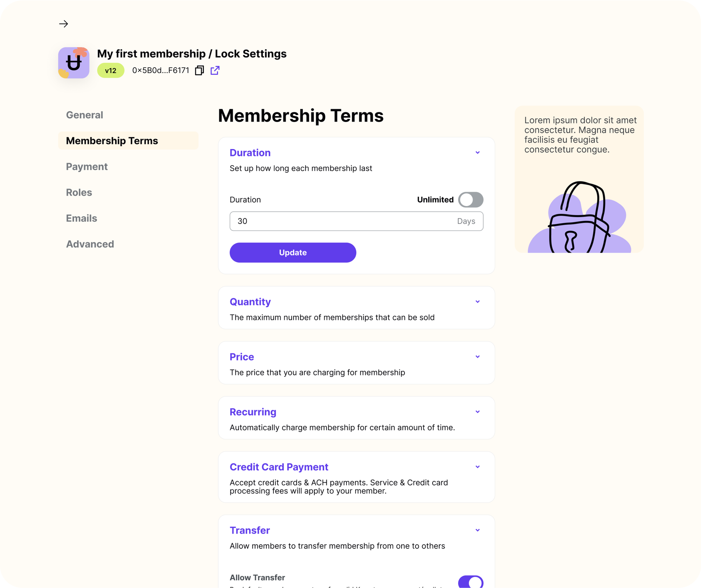Open the contract in block explorer
Viewport: 701px width, 588px height.
click(215, 70)
